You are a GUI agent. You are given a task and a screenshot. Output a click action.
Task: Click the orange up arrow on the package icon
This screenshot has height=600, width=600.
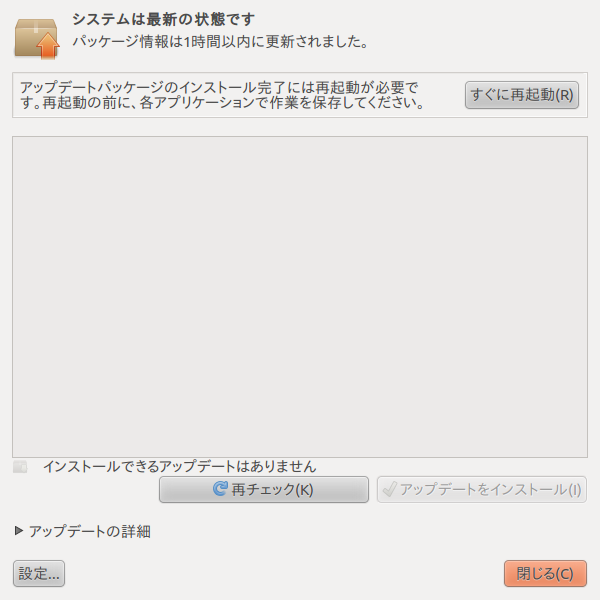tap(48, 45)
